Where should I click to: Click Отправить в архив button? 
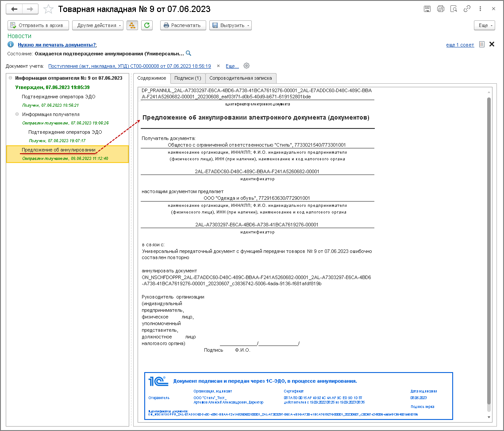pyautogui.click(x=38, y=25)
